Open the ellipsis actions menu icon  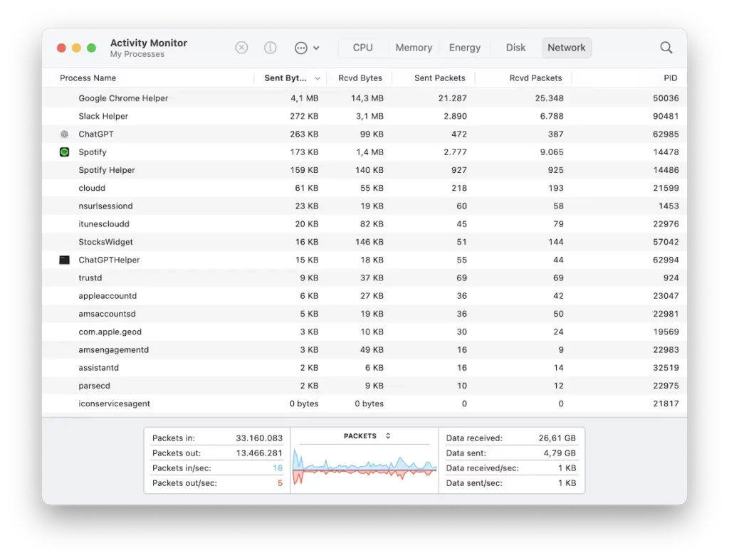(x=301, y=48)
